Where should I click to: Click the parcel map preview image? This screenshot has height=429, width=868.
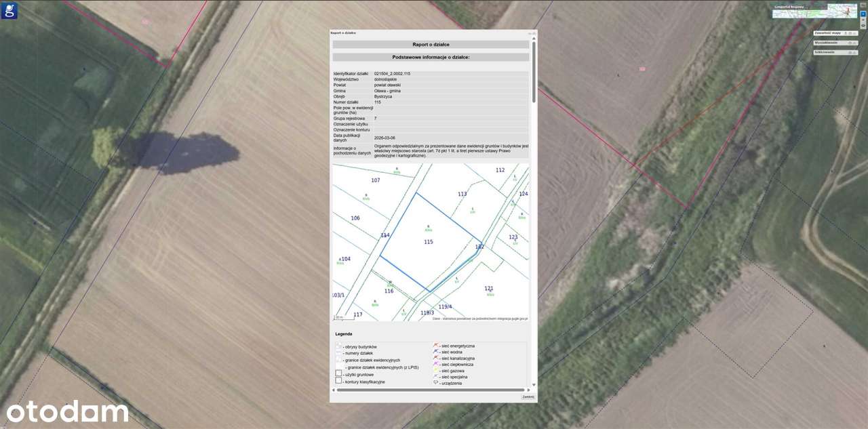click(431, 242)
